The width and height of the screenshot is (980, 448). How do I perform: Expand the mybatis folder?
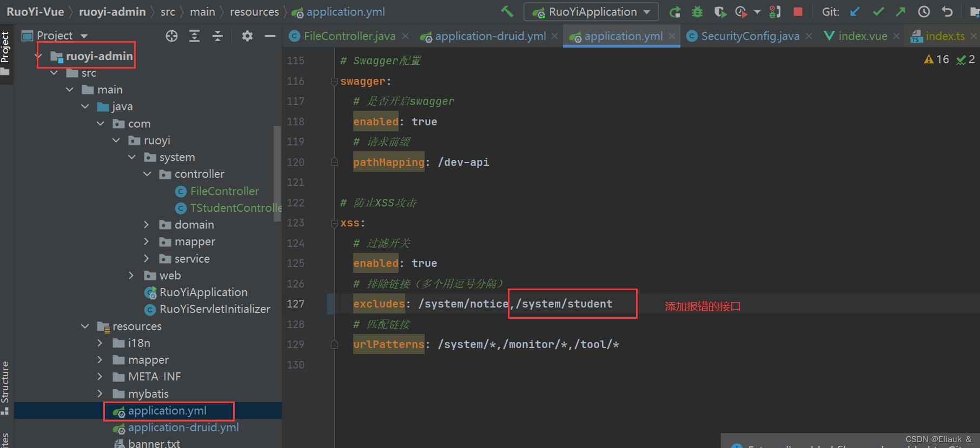click(100, 393)
